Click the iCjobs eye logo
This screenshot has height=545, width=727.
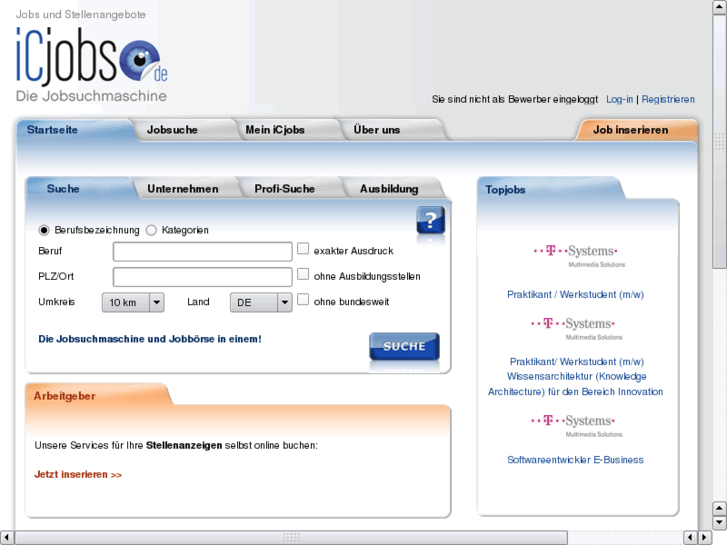tap(139, 60)
